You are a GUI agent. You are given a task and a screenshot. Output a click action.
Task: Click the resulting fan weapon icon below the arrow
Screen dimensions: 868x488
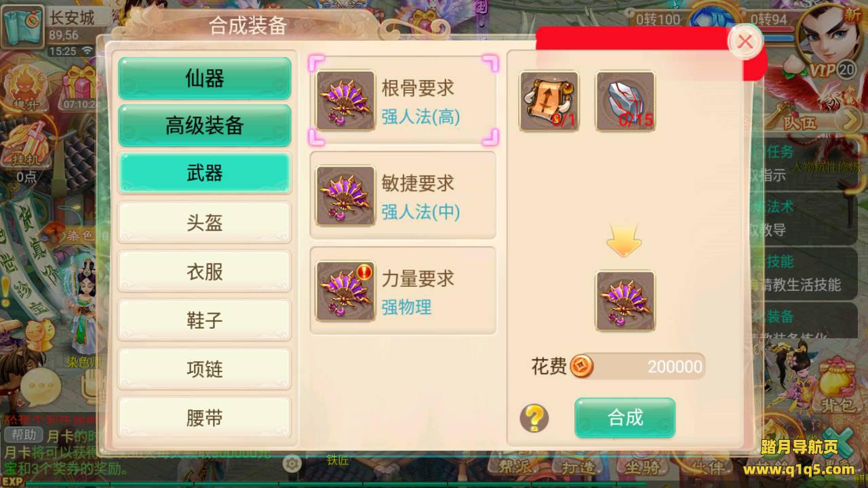(625, 301)
